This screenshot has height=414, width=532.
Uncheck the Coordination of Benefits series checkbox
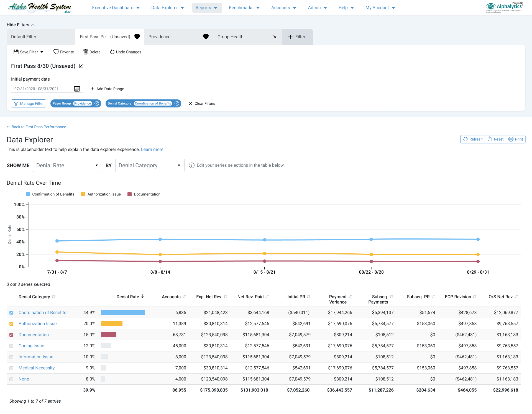pos(11,313)
